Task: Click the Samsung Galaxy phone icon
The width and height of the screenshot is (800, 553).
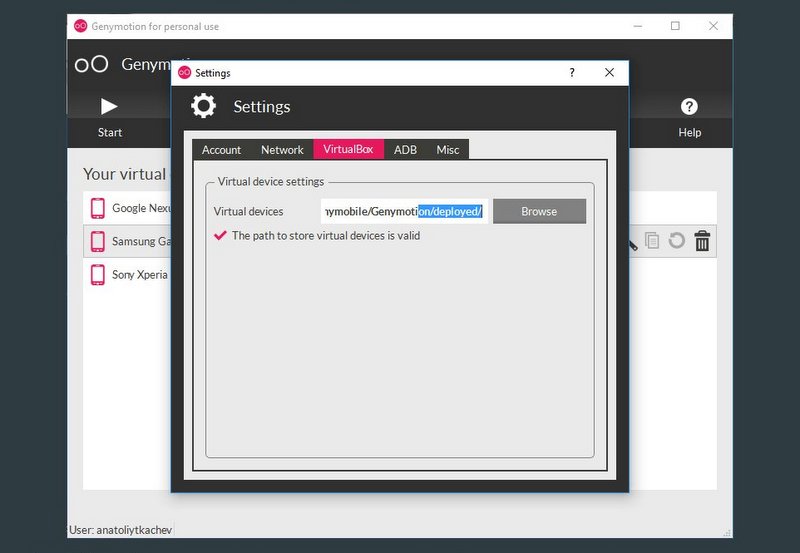Action: click(x=97, y=241)
